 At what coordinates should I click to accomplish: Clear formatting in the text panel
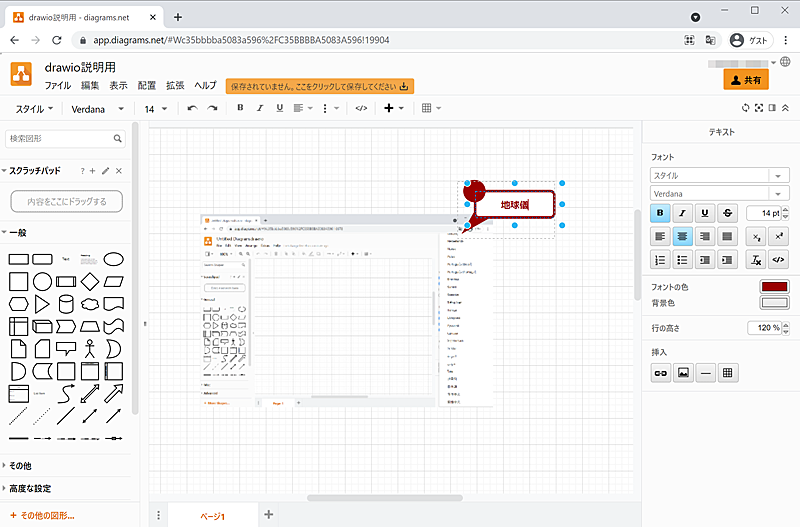point(756,260)
